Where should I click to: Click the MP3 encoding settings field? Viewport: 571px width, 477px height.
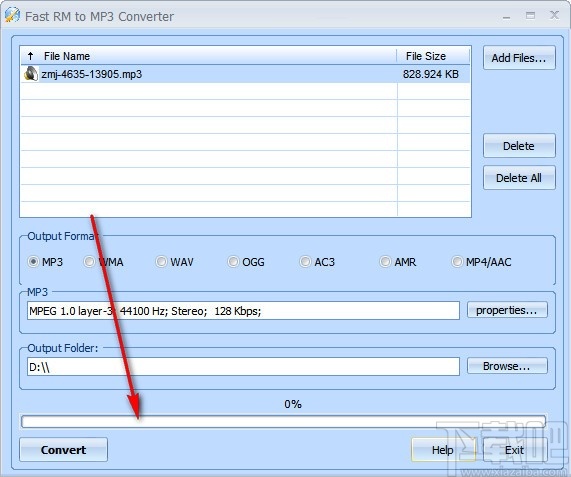pyautogui.click(x=243, y=311)
